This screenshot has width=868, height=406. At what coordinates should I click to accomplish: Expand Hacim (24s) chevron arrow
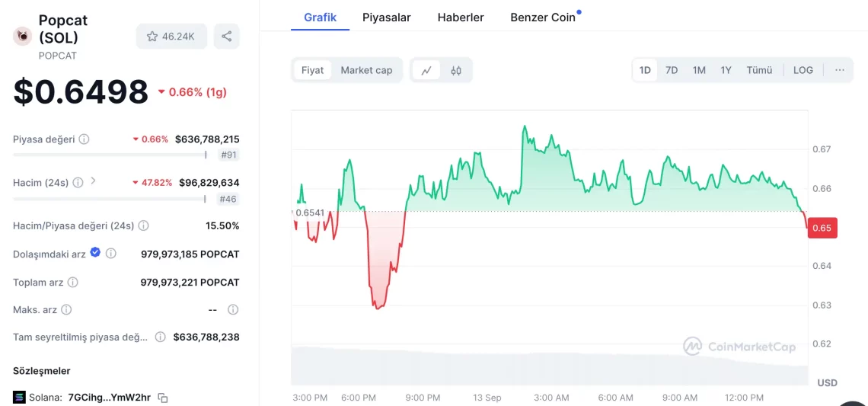93,181
